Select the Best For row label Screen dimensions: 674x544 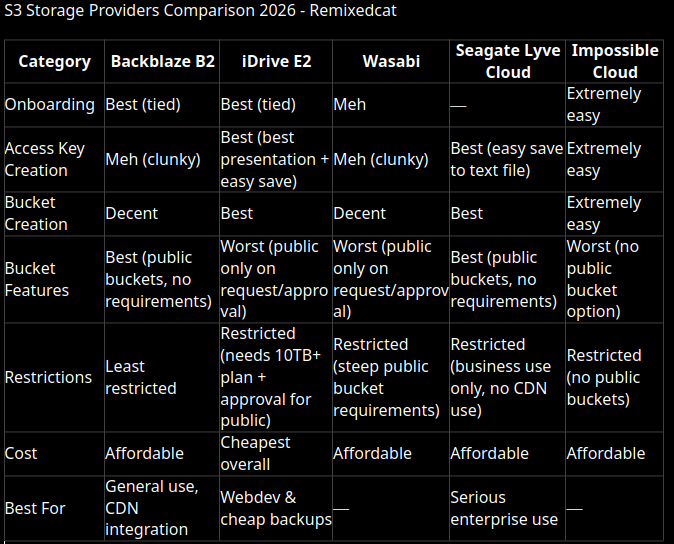[35, 508]
